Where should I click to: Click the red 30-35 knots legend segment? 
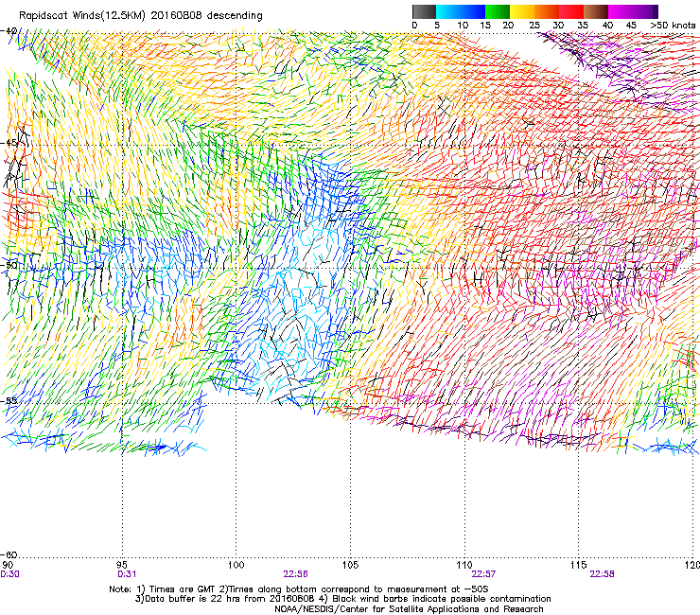pos(571,11)
